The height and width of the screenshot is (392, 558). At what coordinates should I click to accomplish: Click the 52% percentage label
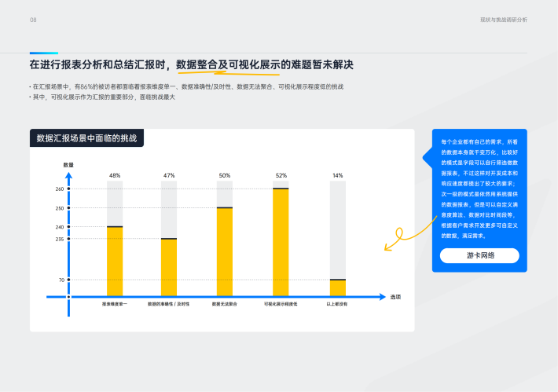(x=281, y=175)
